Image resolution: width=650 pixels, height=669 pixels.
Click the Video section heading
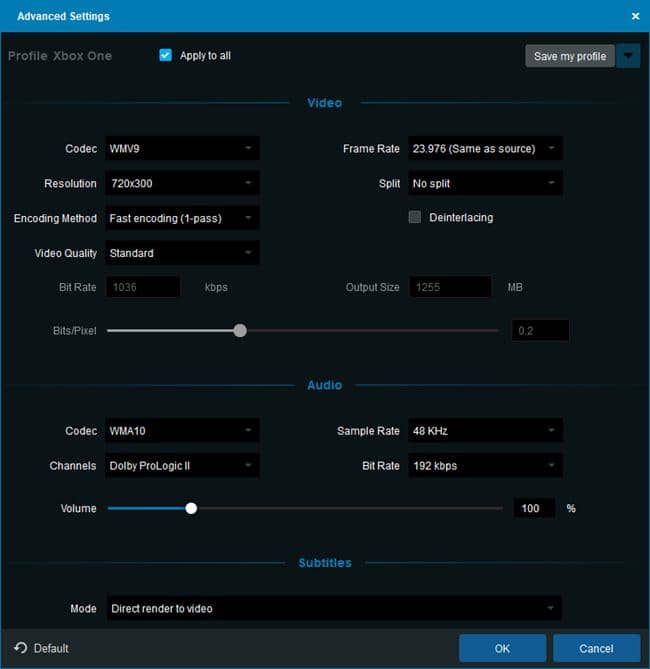[324, 103]
